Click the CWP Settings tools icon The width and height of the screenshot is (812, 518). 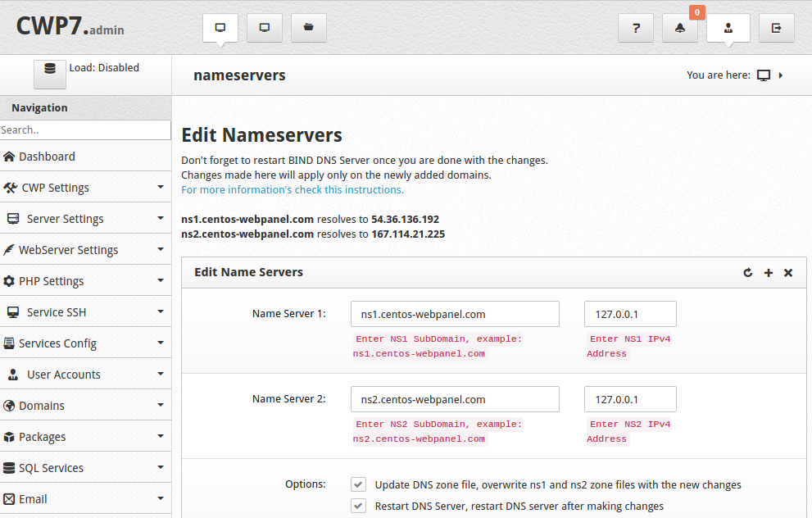click(x=10, y=188)
